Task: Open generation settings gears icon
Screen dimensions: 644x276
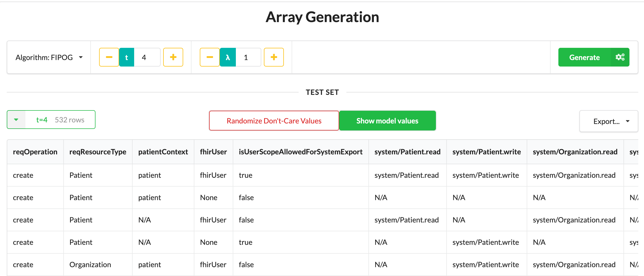Action: 620,57
